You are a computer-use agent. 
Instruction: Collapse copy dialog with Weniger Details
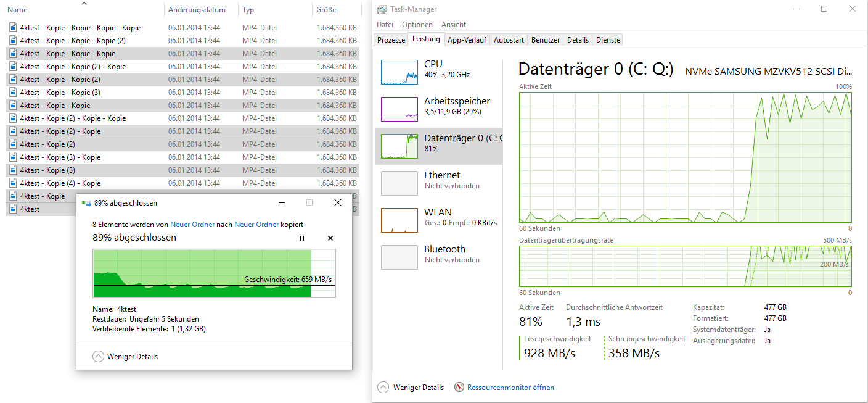pos(125,357)
